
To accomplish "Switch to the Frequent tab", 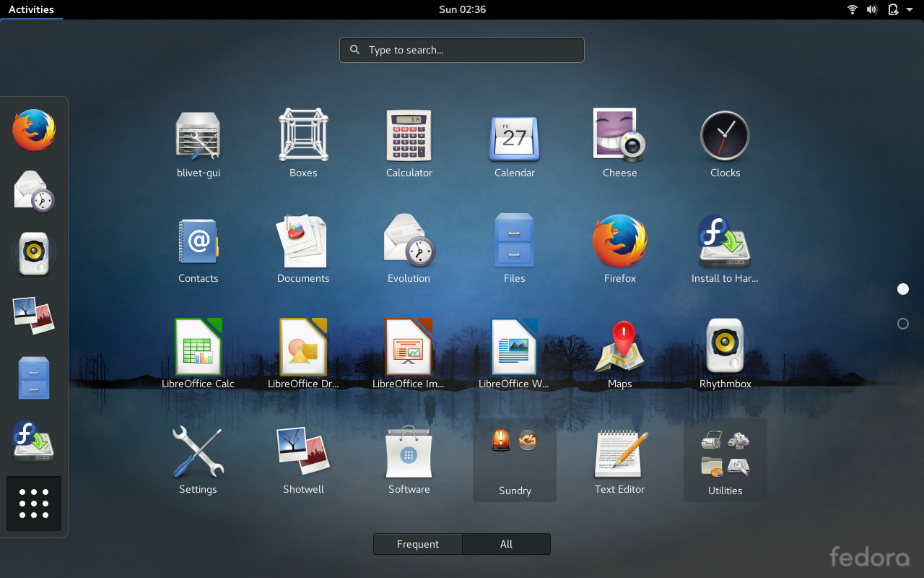I will 418,544.
